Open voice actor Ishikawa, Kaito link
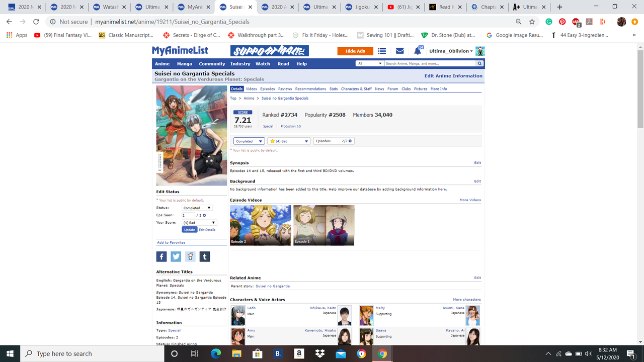644x362 pixels. coord(323,308)
